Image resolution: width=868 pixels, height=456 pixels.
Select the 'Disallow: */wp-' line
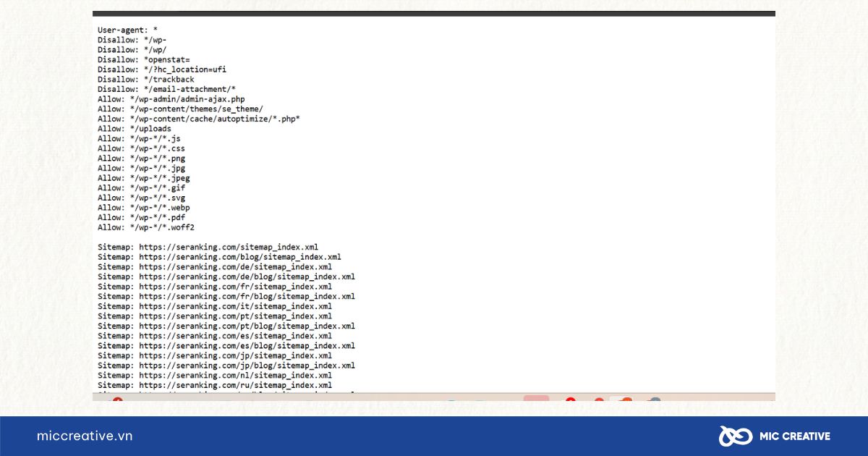click(x=132, y=40)
